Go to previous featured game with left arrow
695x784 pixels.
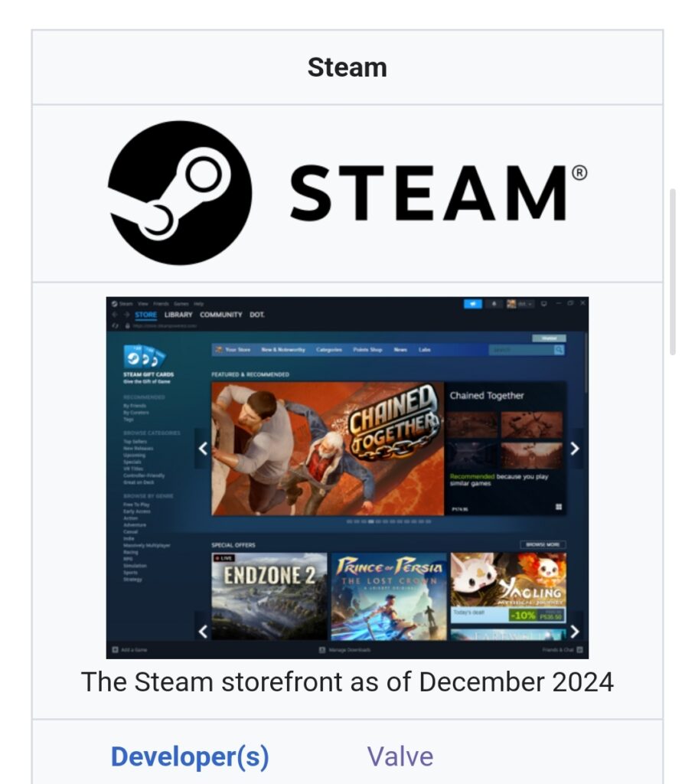pos(203,449)
